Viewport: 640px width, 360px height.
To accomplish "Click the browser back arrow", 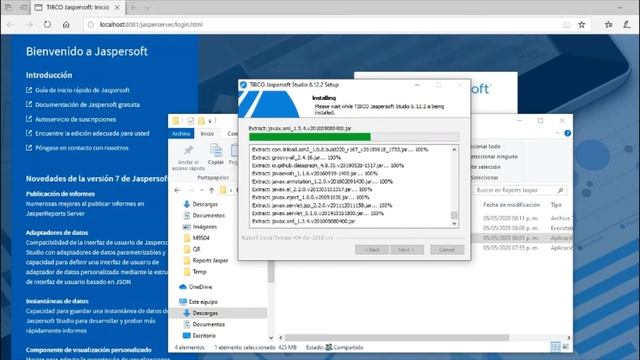I will [x=11, y=24].
